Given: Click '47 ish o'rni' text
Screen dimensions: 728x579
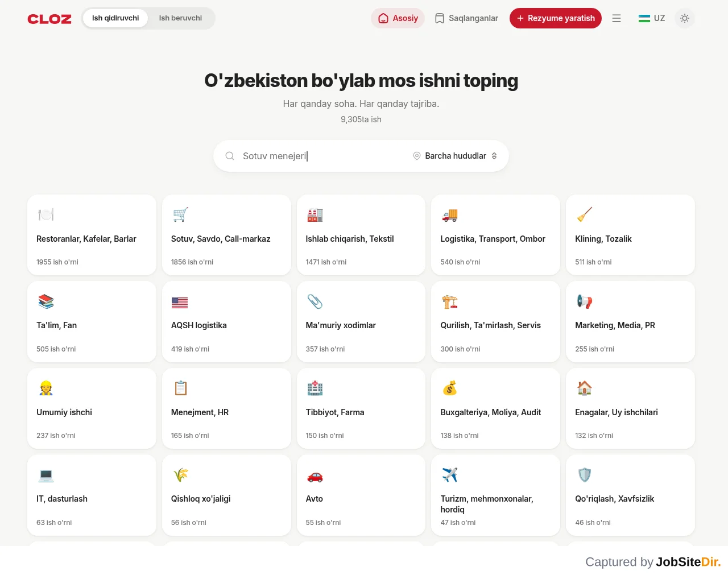Looking at the screenshot, I should tap(458, 523).
